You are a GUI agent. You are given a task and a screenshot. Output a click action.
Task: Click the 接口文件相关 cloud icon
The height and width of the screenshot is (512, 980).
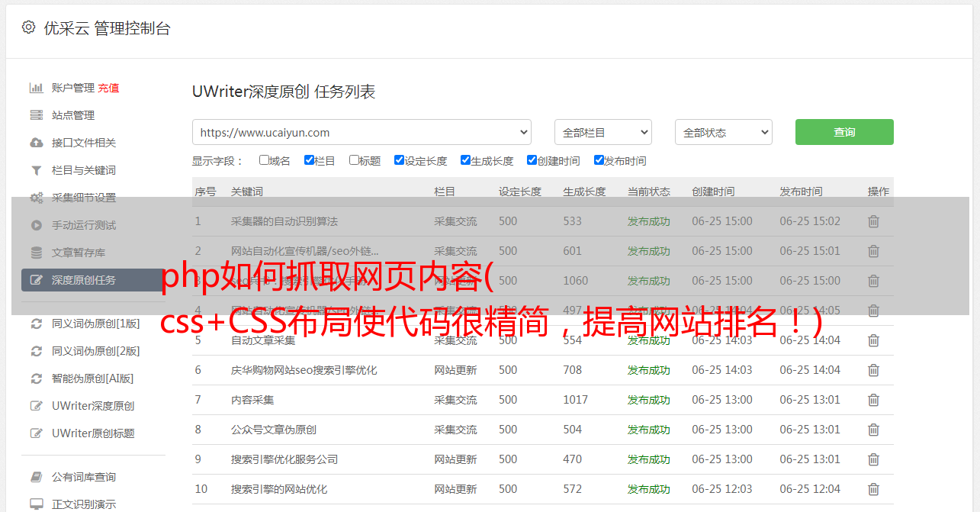36,143
